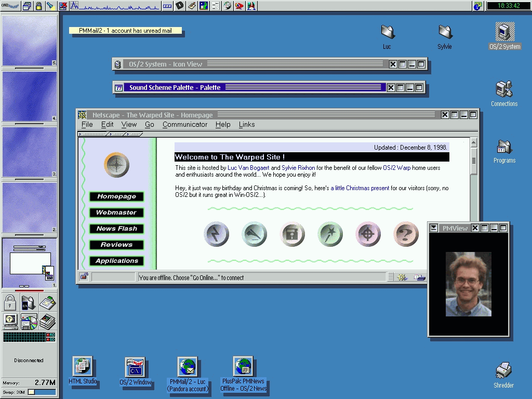Viewport: 532px width, 399px height.
Task: Follow the OS/2 Warp link
Action: tap(396, 168)
